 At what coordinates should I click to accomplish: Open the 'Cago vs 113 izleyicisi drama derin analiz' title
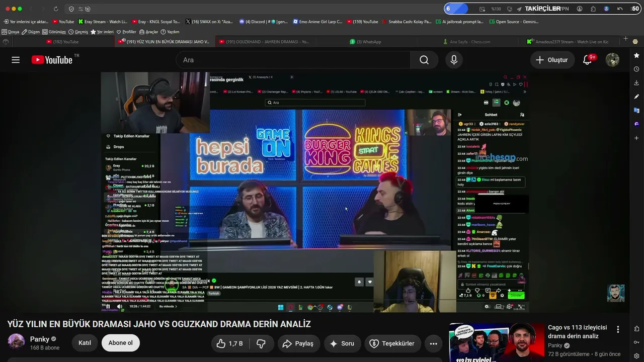coord(577,332)
